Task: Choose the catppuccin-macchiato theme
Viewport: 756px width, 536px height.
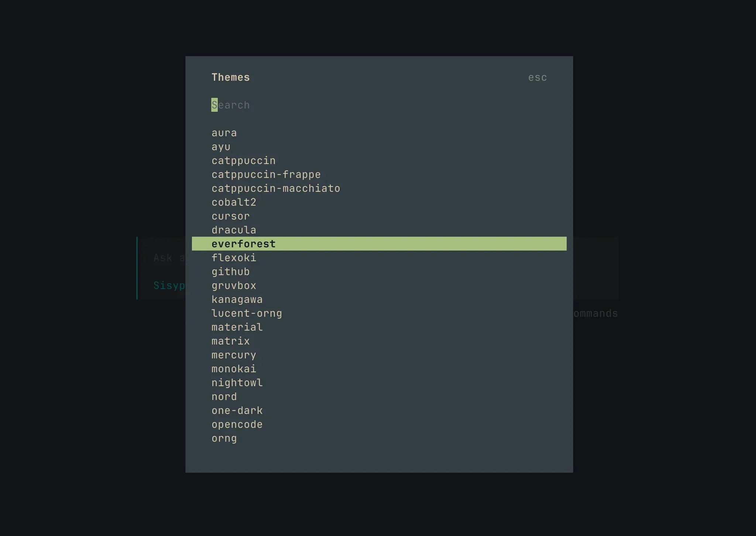Action: [275, 189]
